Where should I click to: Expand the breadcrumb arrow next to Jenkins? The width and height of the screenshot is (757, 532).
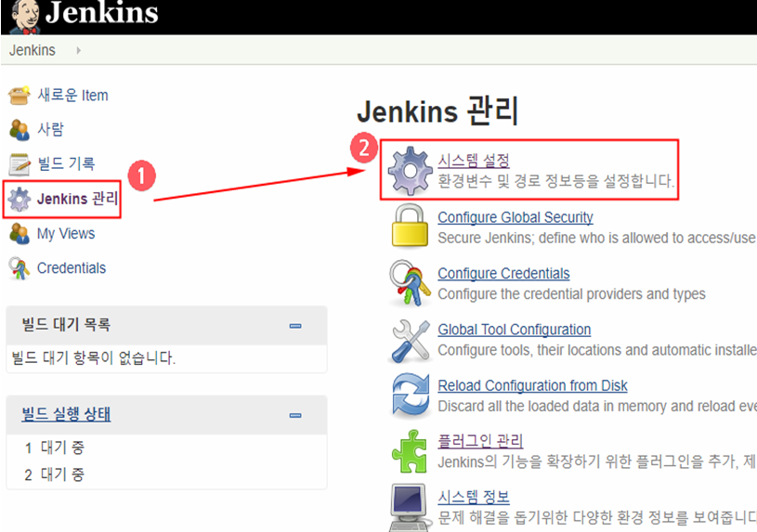(x=78, y=50)
